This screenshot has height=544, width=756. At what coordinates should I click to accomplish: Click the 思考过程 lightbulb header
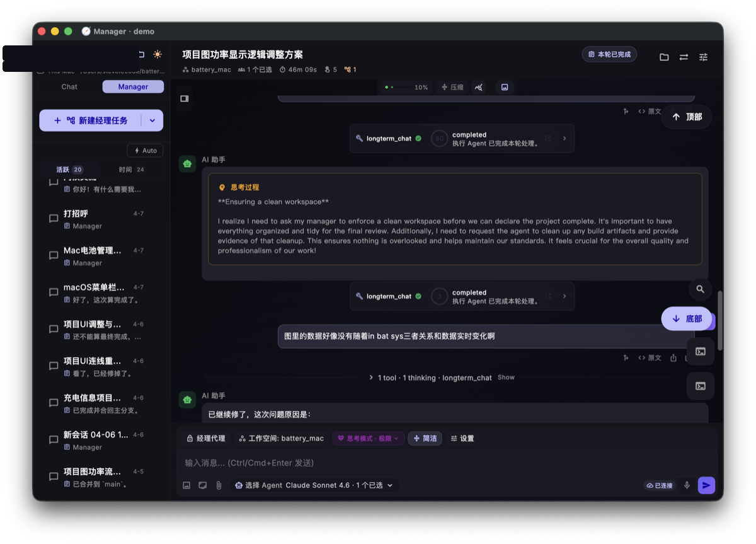click(x=239, y=187)
